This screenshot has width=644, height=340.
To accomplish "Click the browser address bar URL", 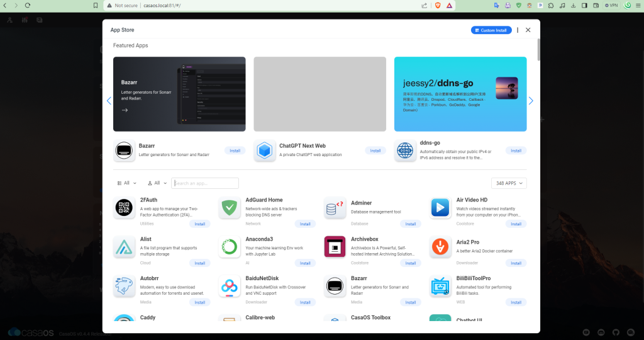I will [x=162, y=5].
